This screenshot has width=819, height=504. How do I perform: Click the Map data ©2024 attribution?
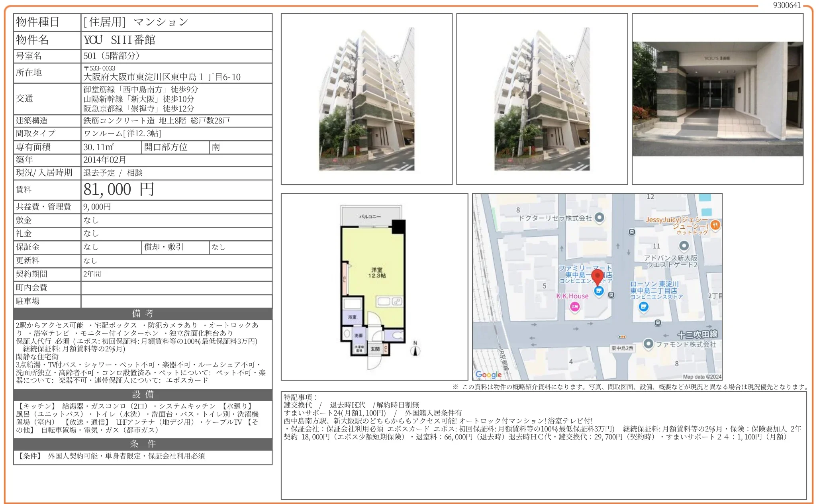pyautogui.click(x=702, y=377)
